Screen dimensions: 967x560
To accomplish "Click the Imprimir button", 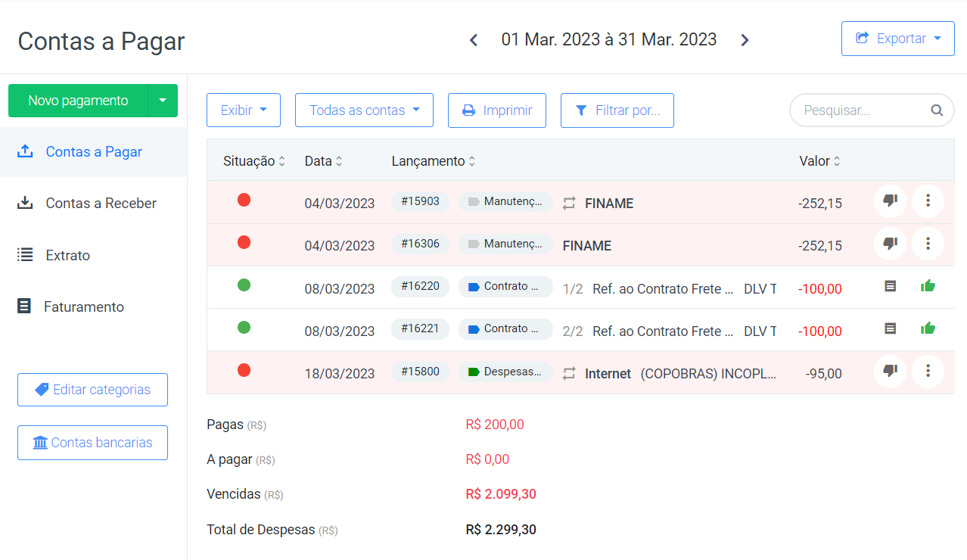I will [x=496, y=110].
